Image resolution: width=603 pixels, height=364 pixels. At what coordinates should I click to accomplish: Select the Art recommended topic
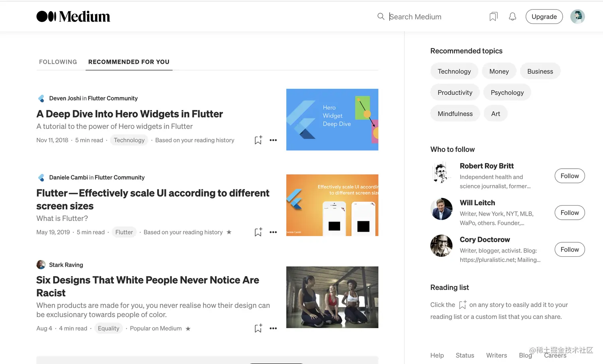pos(496,114)
